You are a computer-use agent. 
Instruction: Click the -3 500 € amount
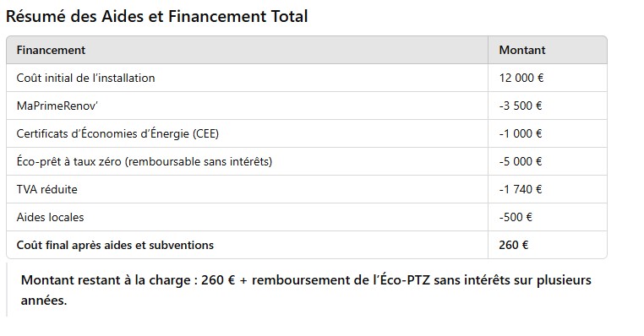tap(521, 106)
